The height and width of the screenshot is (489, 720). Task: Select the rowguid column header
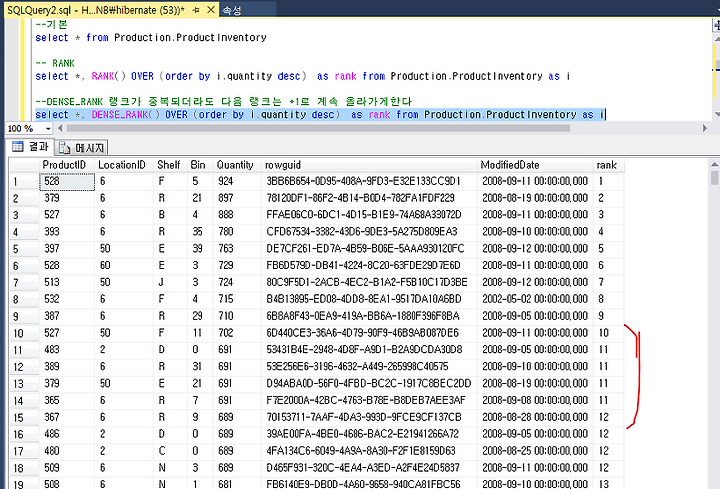369,165
